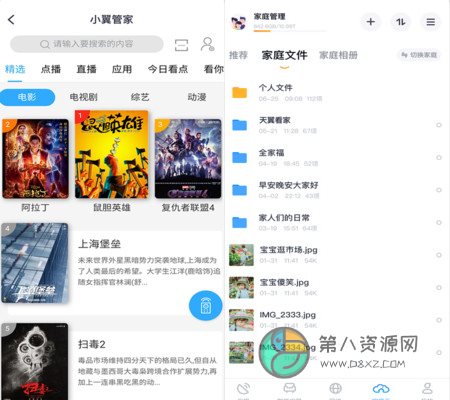Tap the 扫毒2 title text
450x400 pixels.
(92, 344)
